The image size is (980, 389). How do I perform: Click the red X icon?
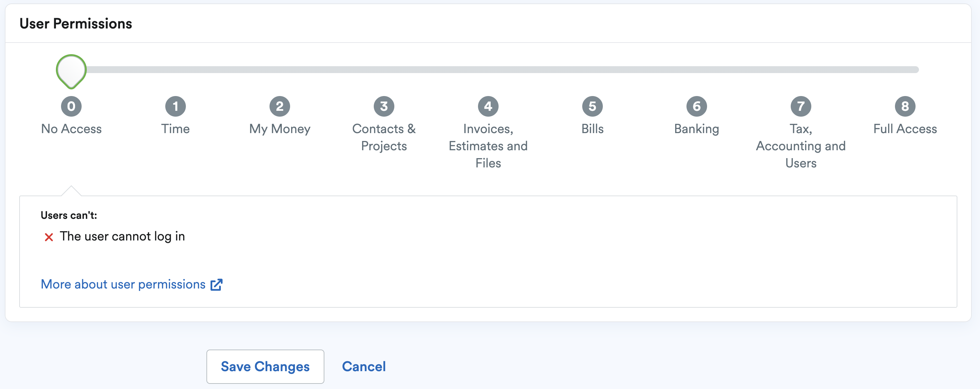coord(49,237)
